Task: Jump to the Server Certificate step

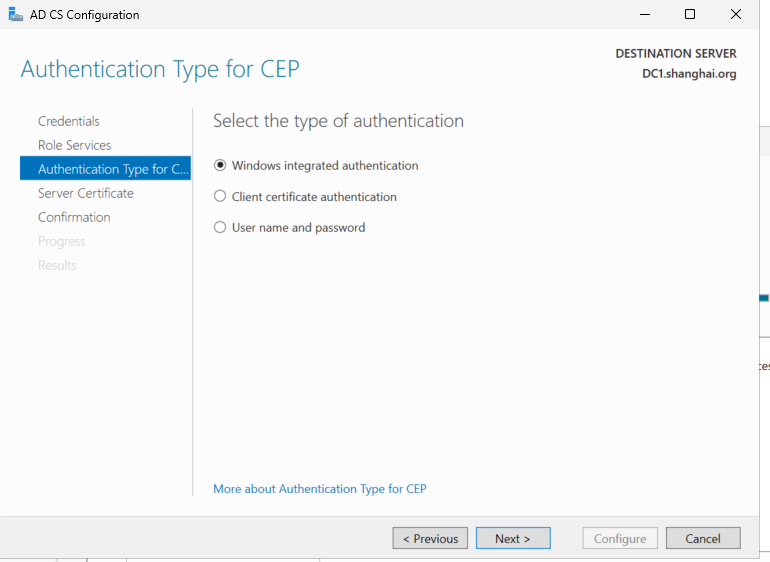Action: (x=85, y=193)
